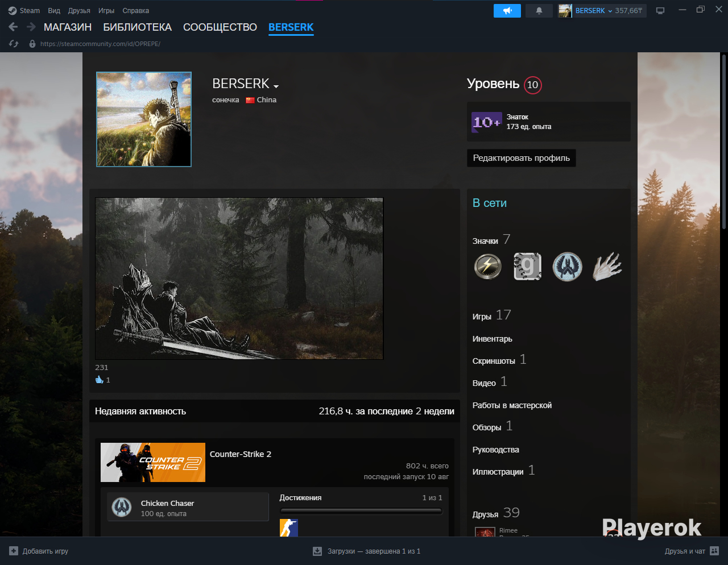The width and height of the screenshot is (728, 565).
Task: Click the Garry's Mod 'g' badge
Action: (528, 267)
